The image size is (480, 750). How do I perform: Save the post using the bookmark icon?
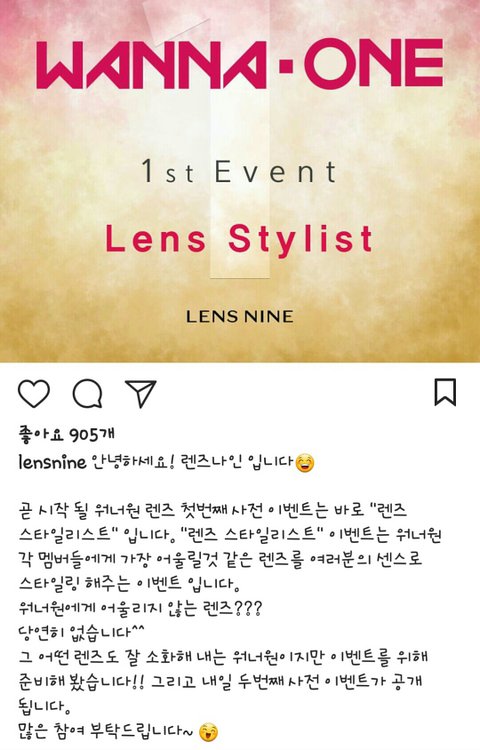445,392
